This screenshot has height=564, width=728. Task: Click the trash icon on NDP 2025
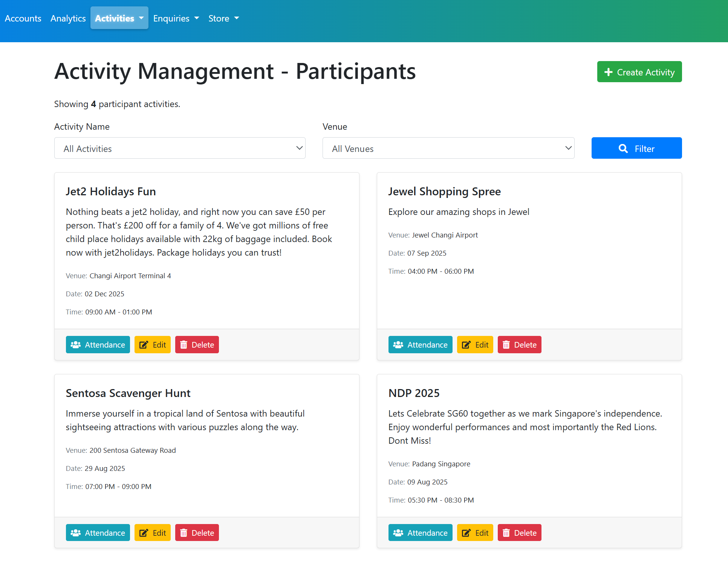click(506, 533)
